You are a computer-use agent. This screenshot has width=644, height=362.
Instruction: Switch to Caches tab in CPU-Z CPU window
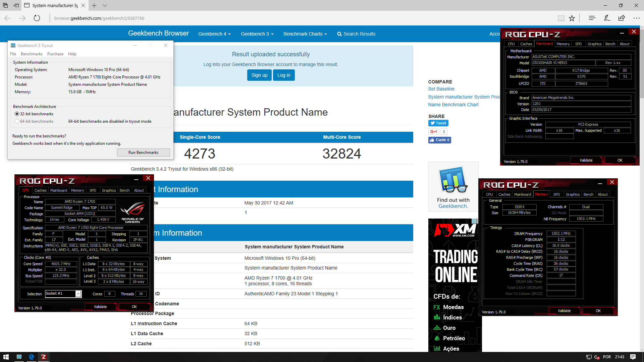click(x=41, y=190)
